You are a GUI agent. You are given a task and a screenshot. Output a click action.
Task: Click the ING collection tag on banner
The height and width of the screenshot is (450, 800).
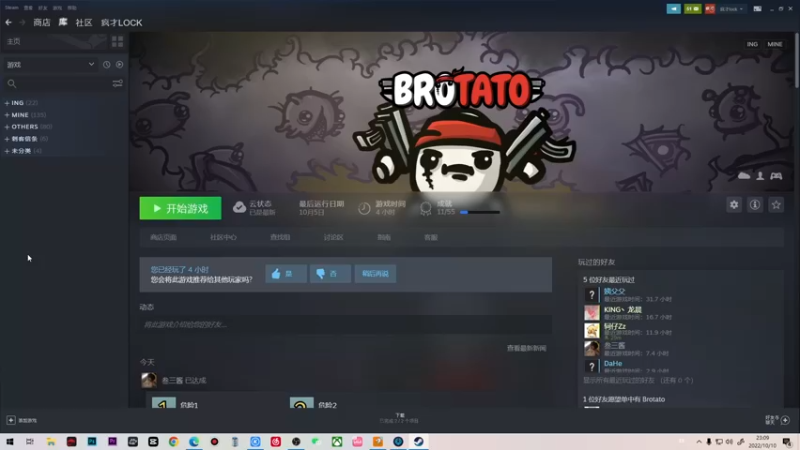click(752, 44)
